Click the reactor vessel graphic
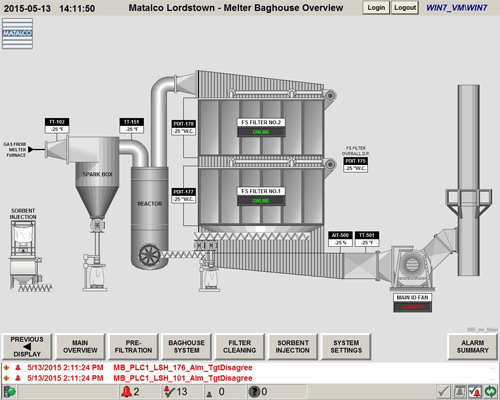Viewport: 500px width, 400px height. point(149,217)
